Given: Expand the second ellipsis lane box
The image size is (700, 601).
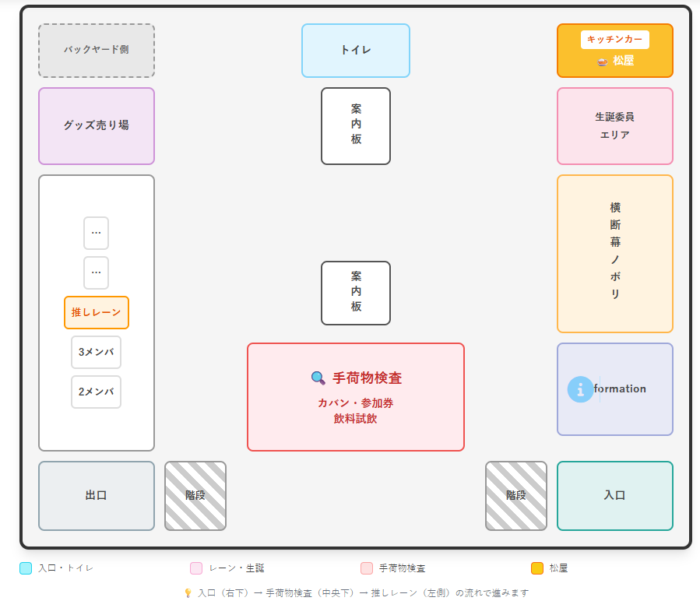Looking at the screenshot, I should [97, 272].
